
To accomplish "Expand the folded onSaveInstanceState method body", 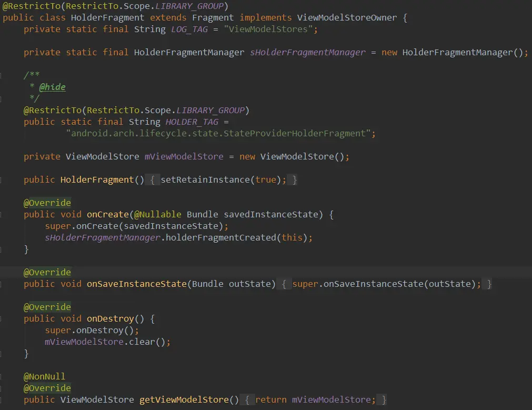I will (284, 284).
